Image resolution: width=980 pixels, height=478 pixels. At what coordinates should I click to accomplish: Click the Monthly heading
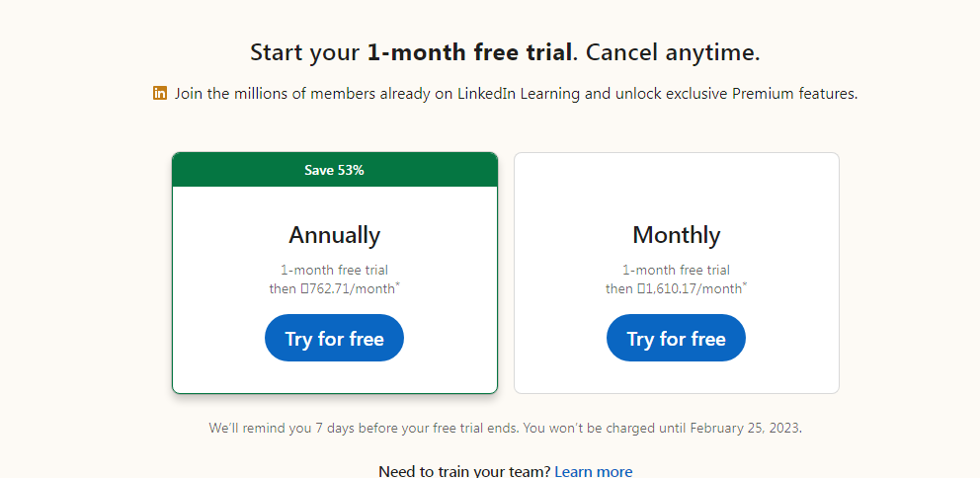click(x=677, y=236)
